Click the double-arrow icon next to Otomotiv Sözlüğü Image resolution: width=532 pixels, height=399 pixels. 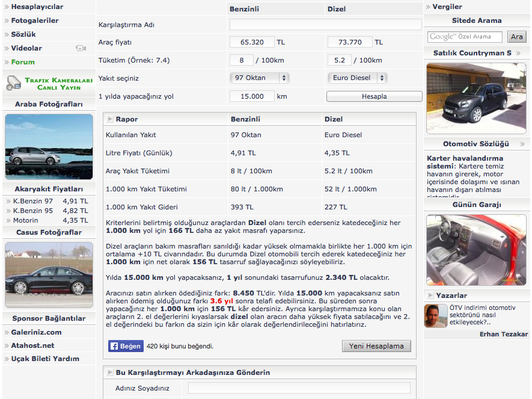(522, 144)
